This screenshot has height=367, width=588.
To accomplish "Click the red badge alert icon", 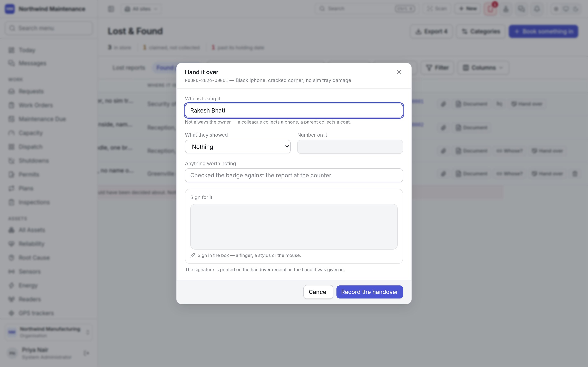I will pyautogui.click(x=491, y=9).
